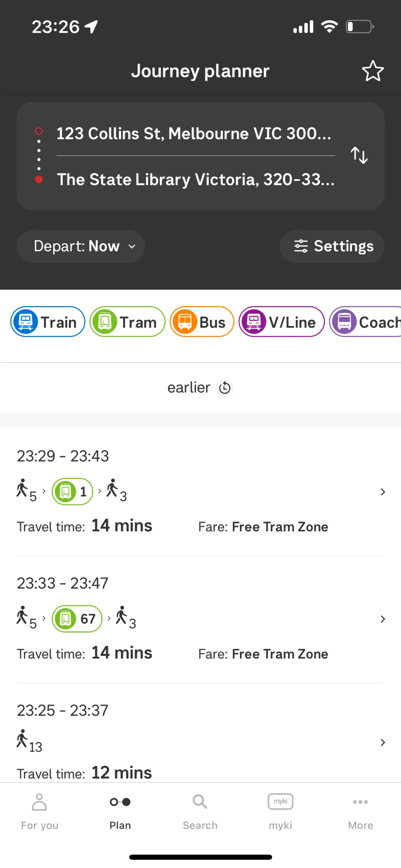Screen dimensions: 401x868
Task: Toggle the Bus mode filter
Action: click(202, 322)
